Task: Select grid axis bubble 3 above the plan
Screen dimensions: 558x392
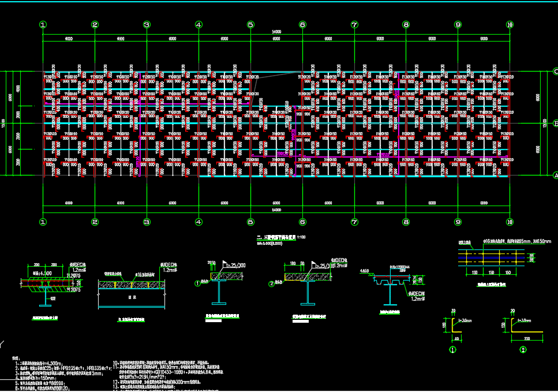Action: coord(147,25)
